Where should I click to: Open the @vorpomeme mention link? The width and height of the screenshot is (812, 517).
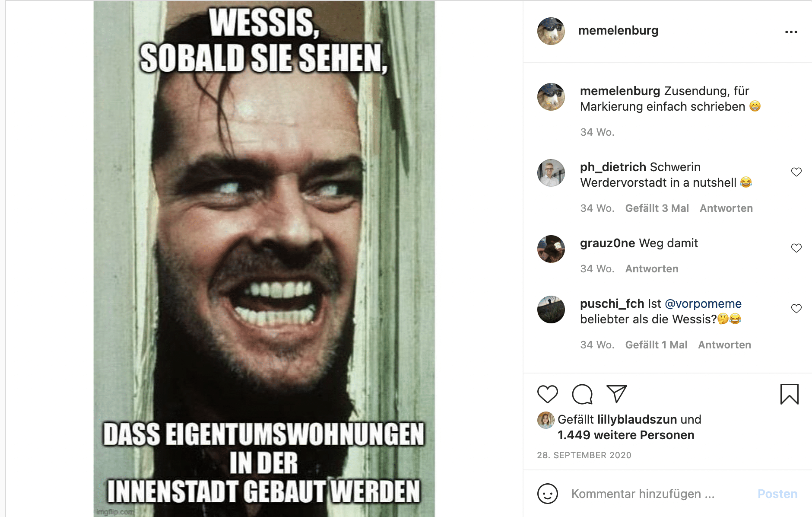coord(703,303)
